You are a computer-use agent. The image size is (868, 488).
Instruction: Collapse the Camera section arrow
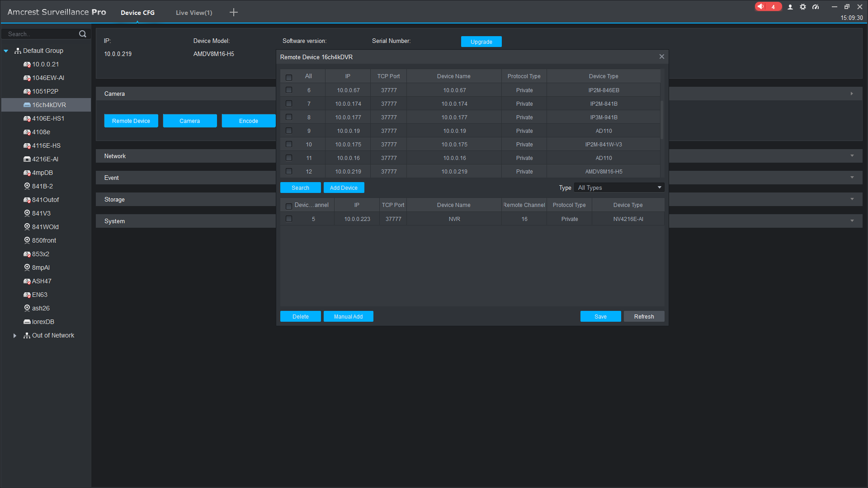(x=852, y=94)
